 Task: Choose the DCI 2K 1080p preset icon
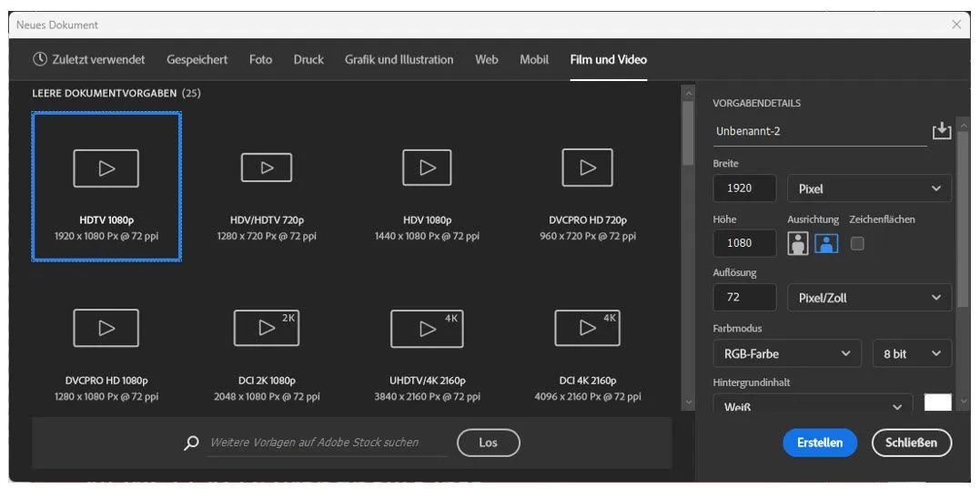click(x=266, y=328)
